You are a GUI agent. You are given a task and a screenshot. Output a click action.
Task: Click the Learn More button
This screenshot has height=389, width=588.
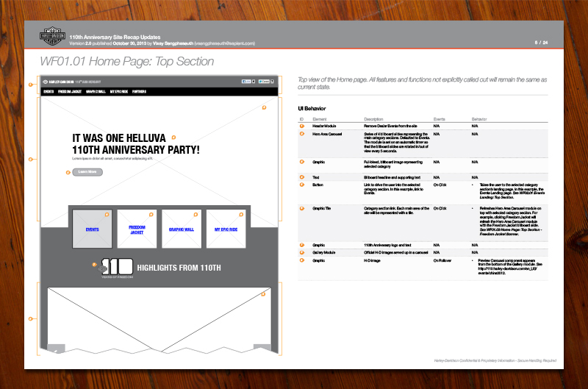87,172
